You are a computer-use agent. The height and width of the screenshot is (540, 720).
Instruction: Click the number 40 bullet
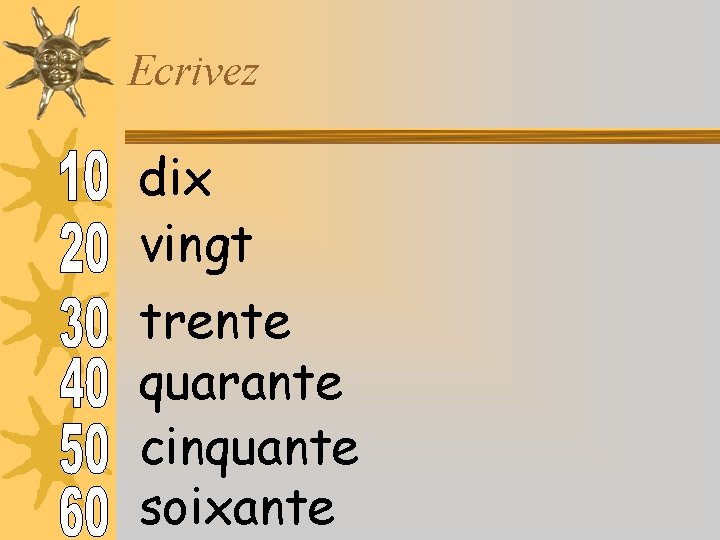[x=84, y=382]
